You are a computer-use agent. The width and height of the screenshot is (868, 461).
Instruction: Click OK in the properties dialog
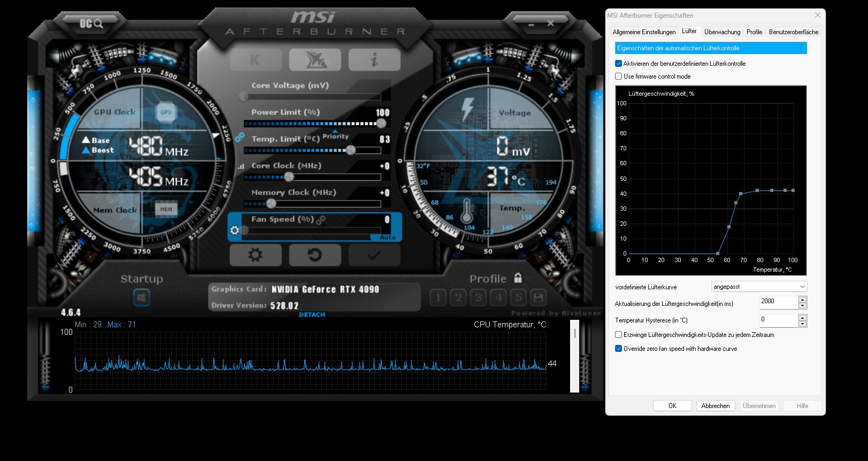[672, 406]
